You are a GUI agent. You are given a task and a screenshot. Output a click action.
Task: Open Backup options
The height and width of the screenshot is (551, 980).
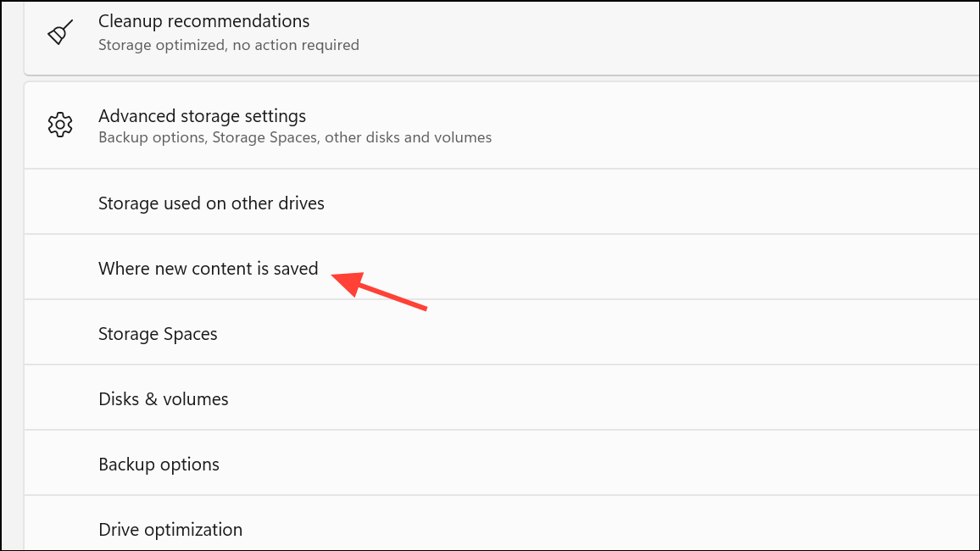click(502, 463)
